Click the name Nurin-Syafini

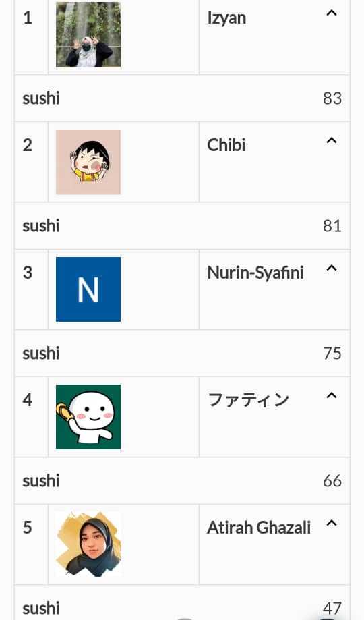(x=255, y=273)
